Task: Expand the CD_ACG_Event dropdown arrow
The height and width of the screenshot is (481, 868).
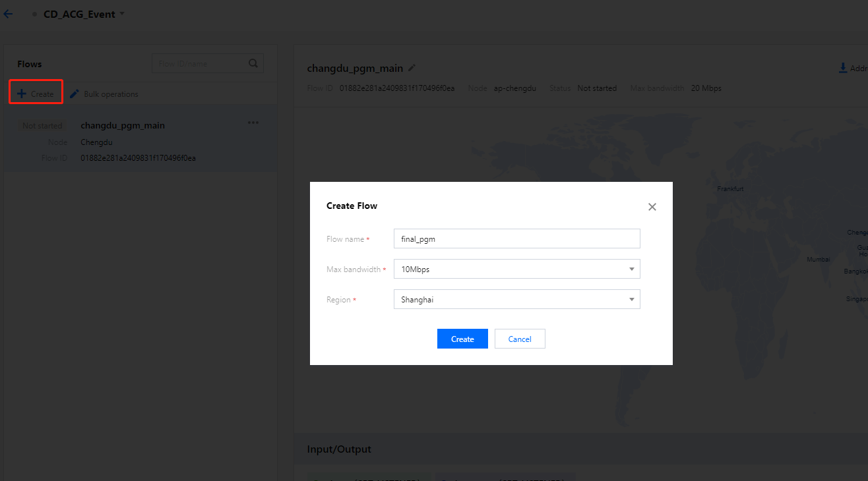Action: (122, 14)
